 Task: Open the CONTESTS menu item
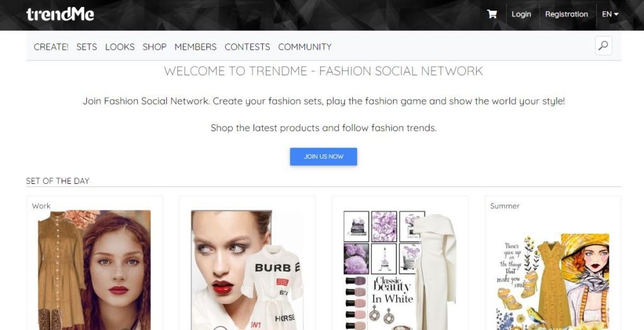[x=247, y=47]
